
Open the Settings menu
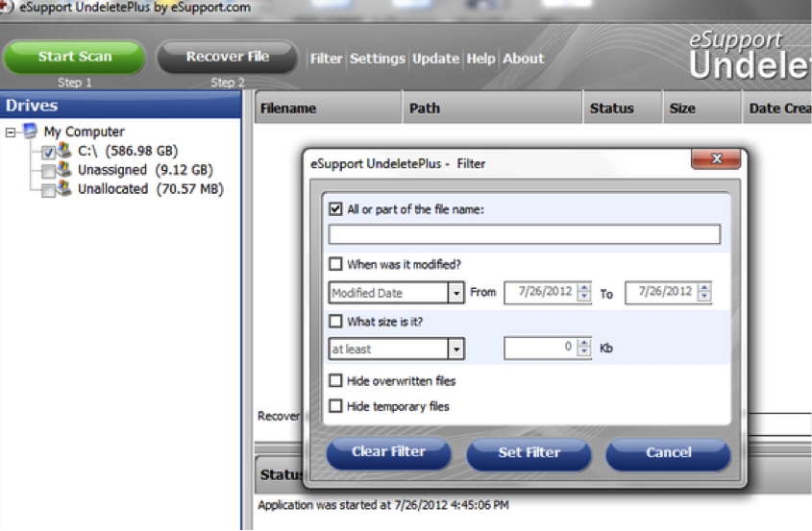377,59
